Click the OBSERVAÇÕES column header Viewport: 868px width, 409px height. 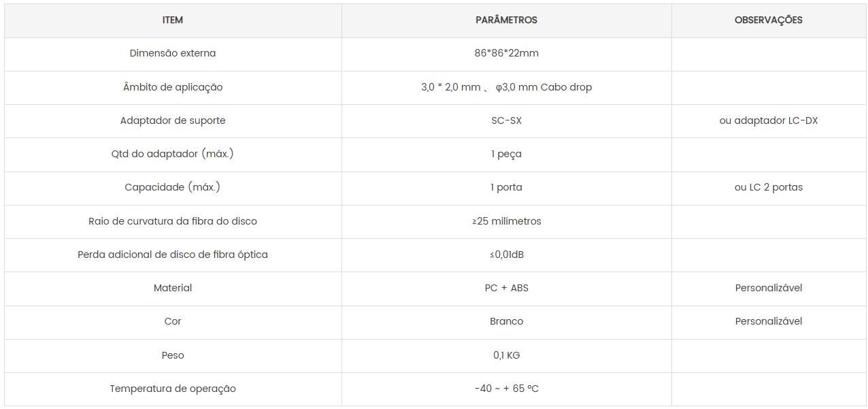click(x=768, y=20)
